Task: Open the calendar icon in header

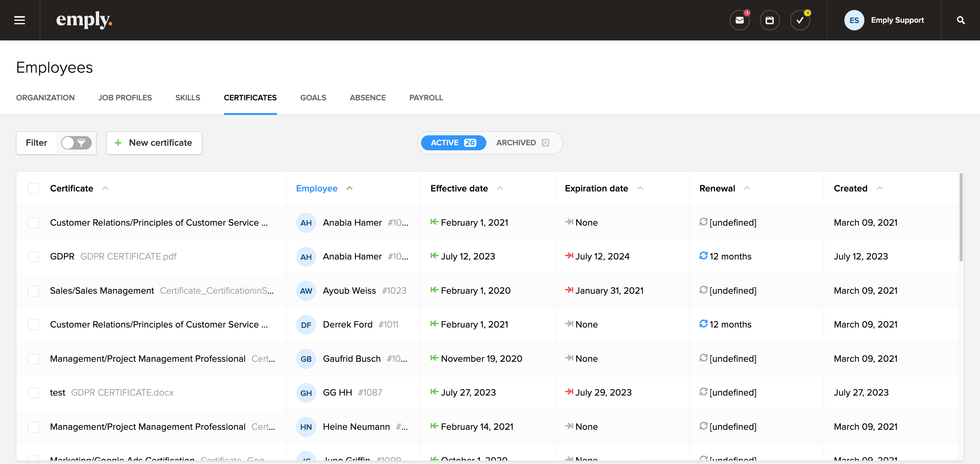Action: tap(769, 20)
